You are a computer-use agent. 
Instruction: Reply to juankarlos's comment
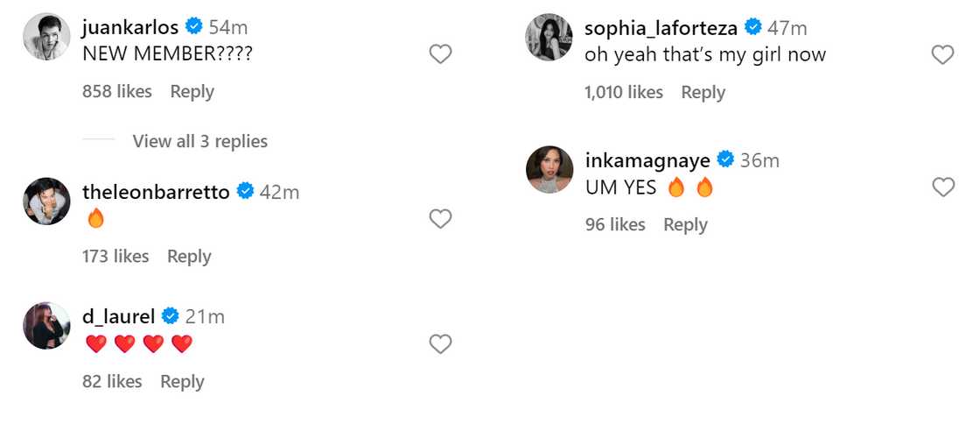pos(192,91)
